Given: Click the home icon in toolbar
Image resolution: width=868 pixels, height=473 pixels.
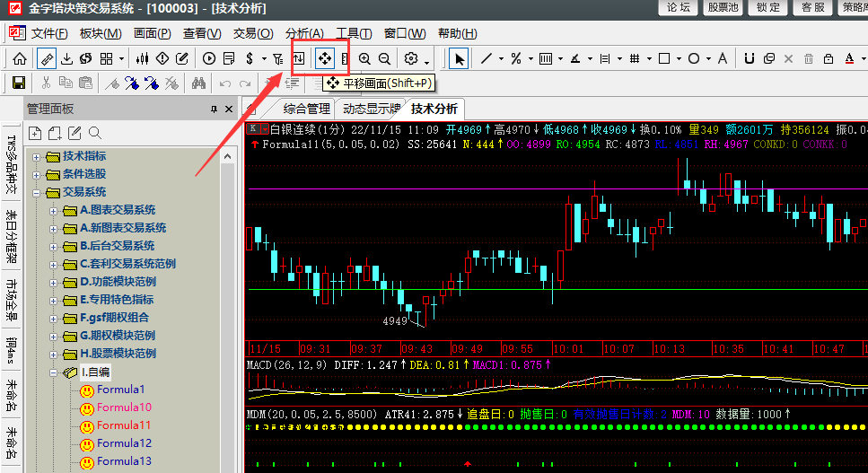Looking at the screenshot, I should coord(19,58).
